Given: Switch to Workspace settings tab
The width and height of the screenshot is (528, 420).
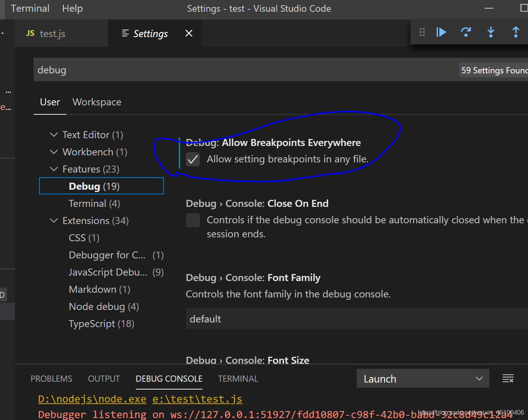Looking at the screenshot, I should 97,102.
